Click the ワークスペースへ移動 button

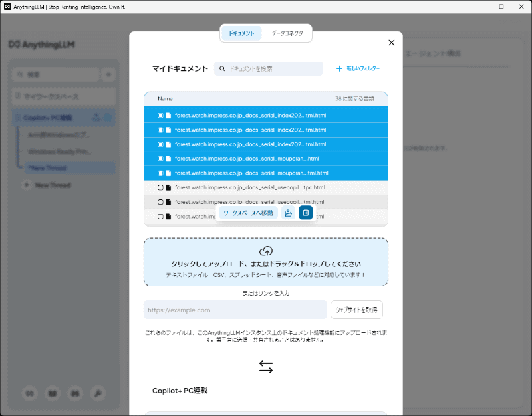click(248, 213)
